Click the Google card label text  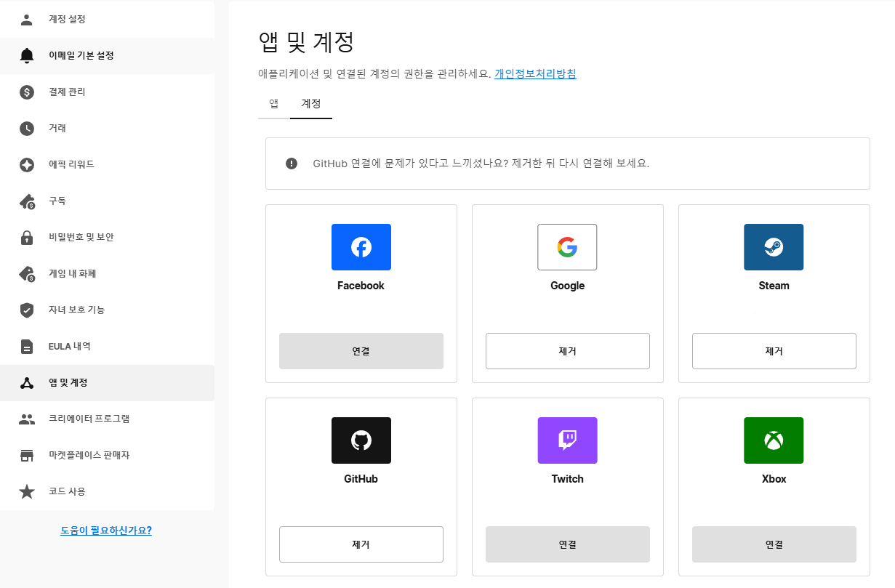pos(567,286)
